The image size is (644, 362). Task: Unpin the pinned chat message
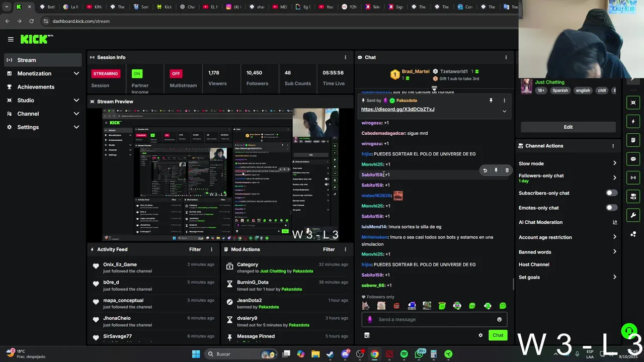[491, 101]
